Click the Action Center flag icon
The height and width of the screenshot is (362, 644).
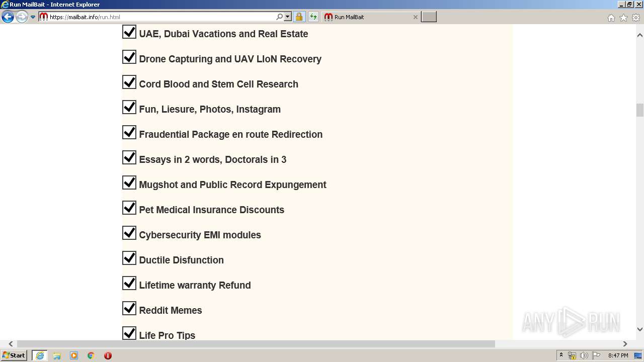[596, 355]
